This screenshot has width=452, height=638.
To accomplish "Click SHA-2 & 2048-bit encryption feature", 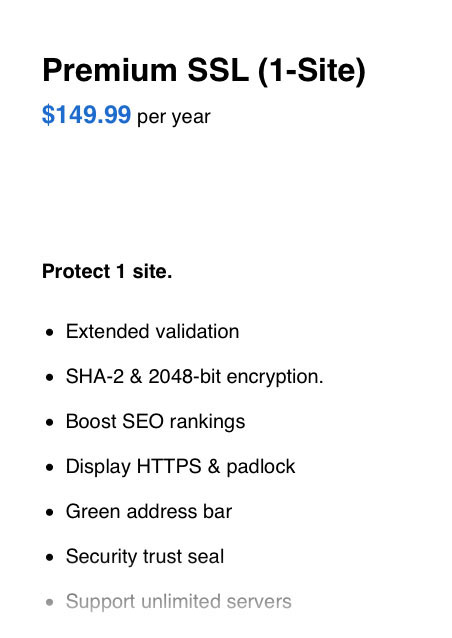I will pyautogui.click(x=194, y=377).
